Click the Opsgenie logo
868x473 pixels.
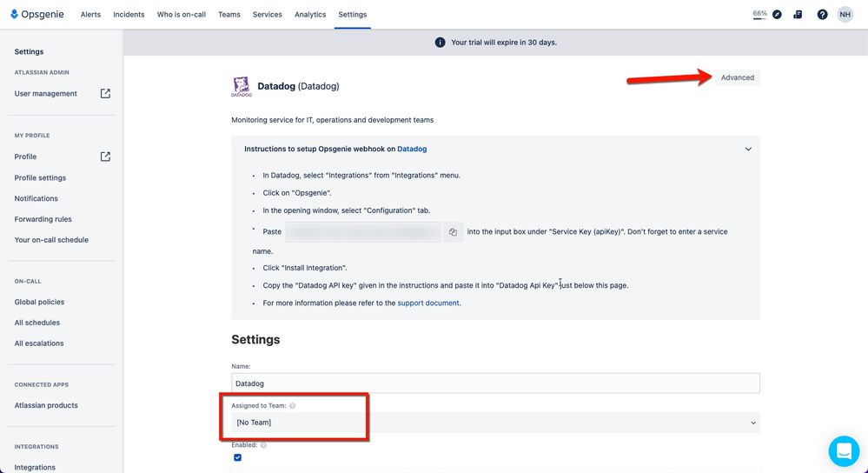pyautogui.click(x=37, y=15)
